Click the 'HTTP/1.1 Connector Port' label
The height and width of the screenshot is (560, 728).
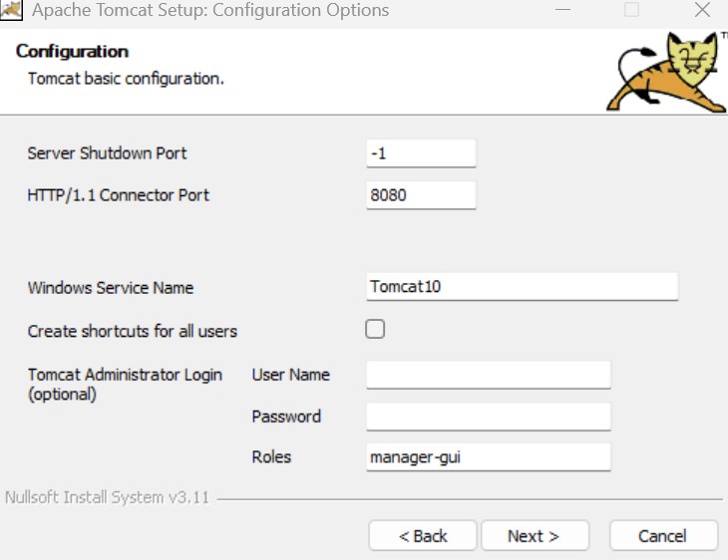[119, 195]
